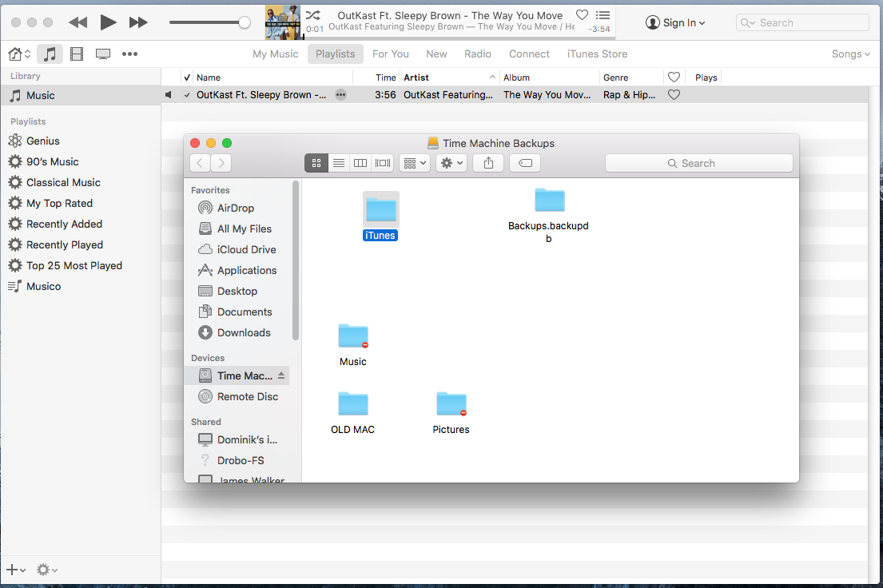Love the song in the track row
The image size is (883, 588).
click(674, 95)
